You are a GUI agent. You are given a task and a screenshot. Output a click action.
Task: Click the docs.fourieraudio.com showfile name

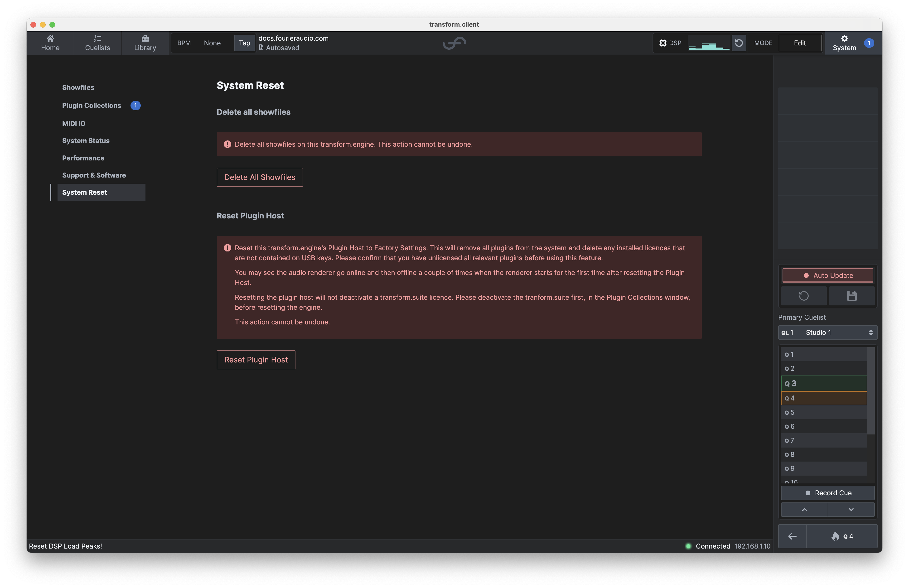293,38
